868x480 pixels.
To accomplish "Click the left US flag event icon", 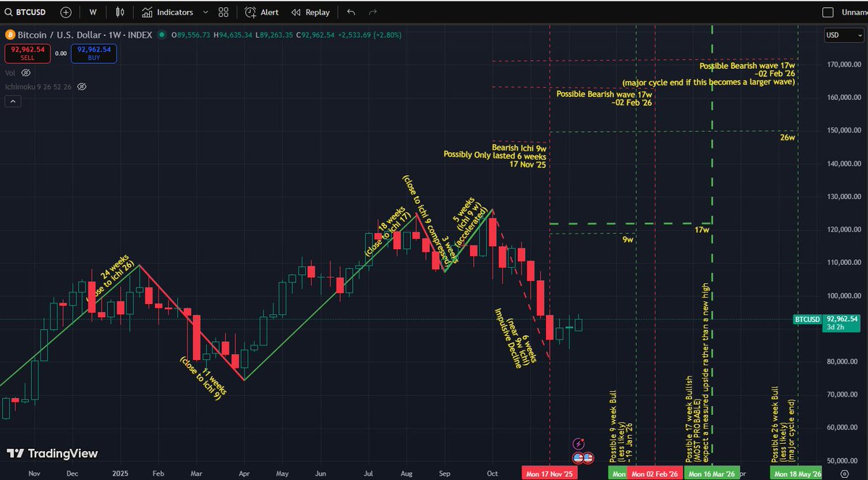I will click(x=579, y=458).
